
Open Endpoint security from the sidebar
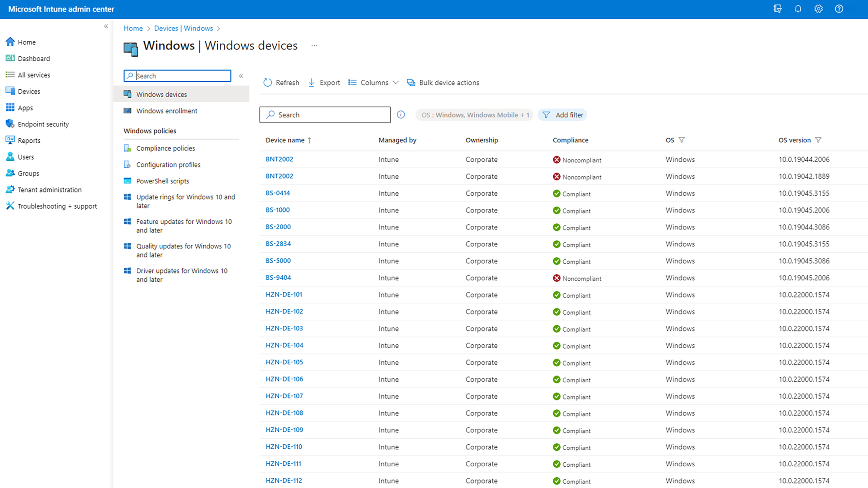pyautogui.click(x=43, y=124)
